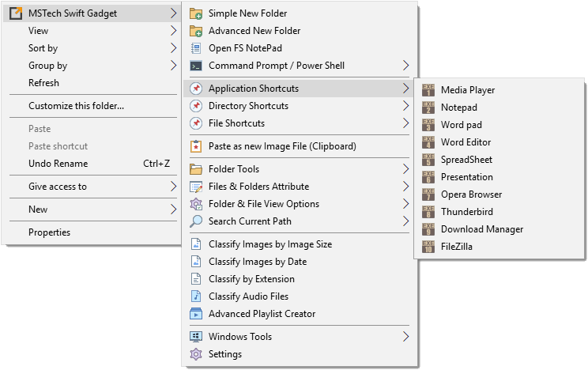This screenshot has height=370, width=588.
Task: Expand the Windows Tools submenu arrow
Action: point(405,337)
